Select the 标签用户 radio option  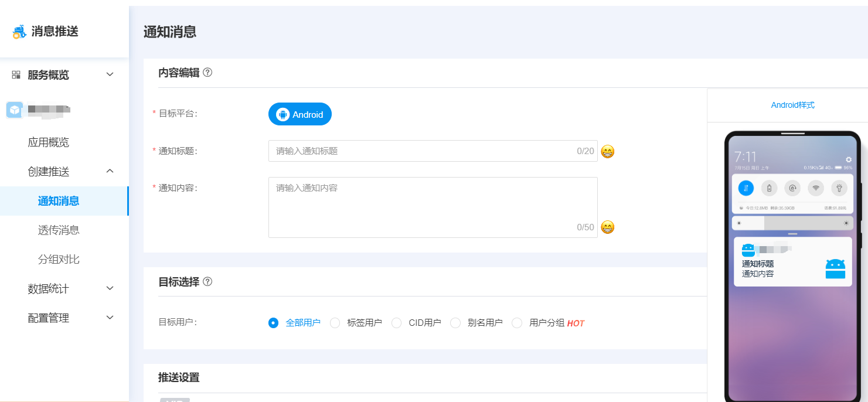[335, 323]
